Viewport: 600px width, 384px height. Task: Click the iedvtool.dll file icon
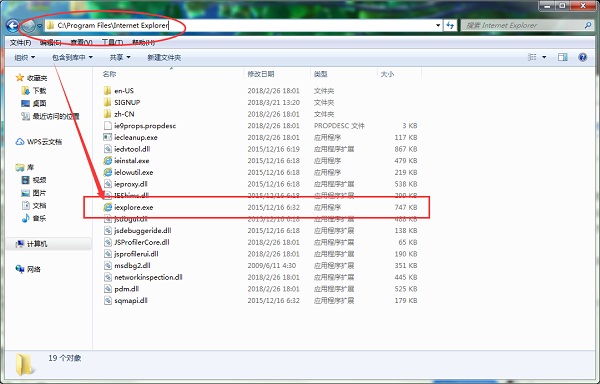point(108,149)
